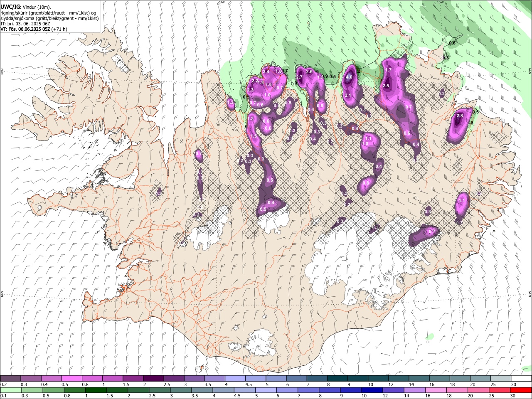The image size is (532, 399).
Task: Click the 0.2 dark purple snow legend swatch
Action: click(10, 379)
